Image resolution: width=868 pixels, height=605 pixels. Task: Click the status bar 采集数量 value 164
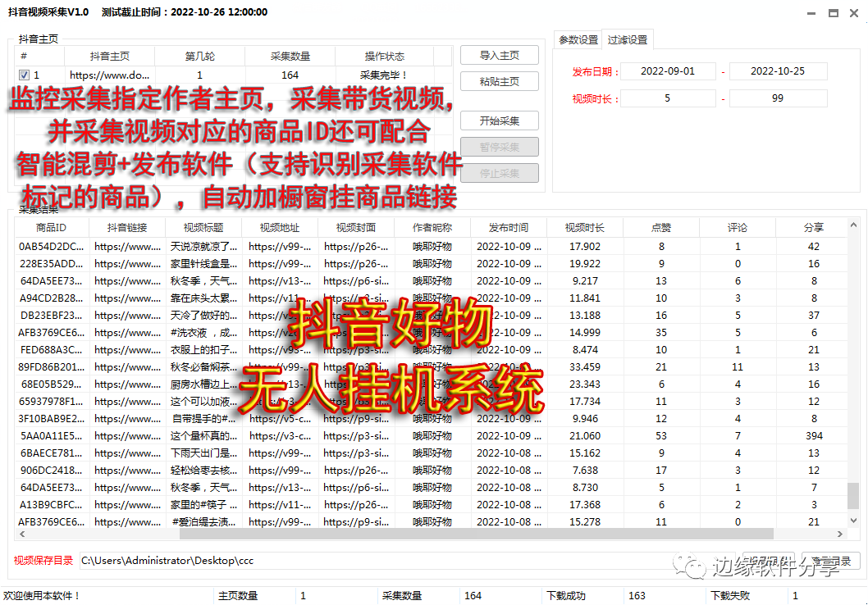tap(473, 596)
